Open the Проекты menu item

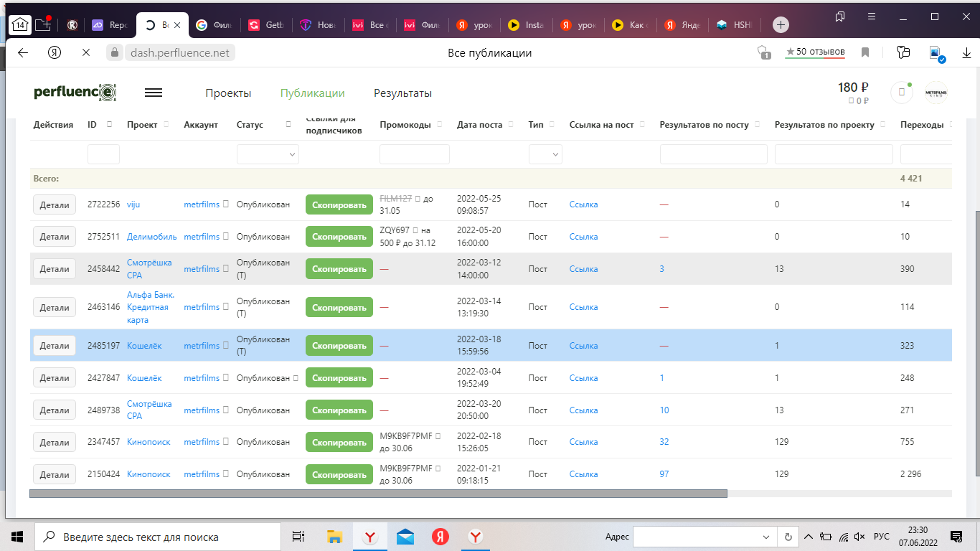pos(228,93)
